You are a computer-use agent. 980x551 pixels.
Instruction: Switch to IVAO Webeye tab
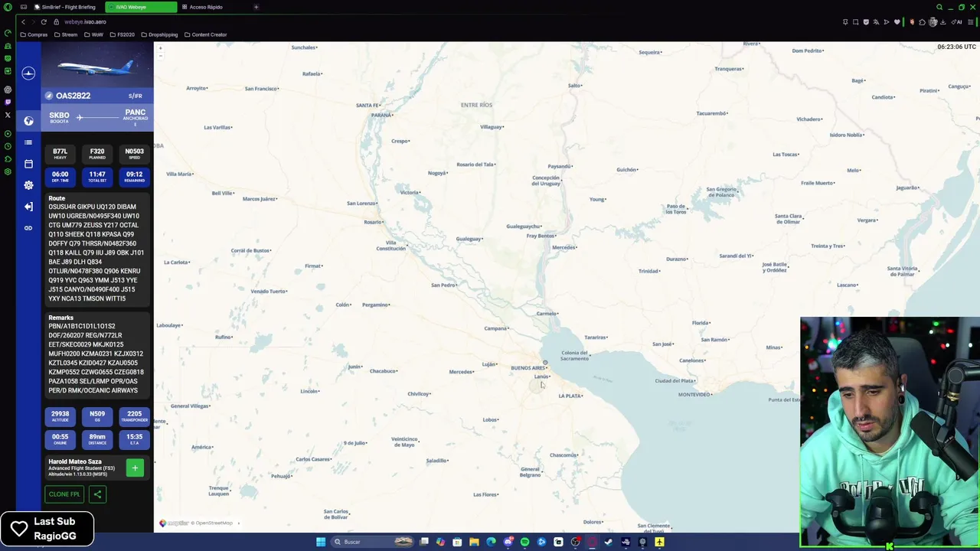coord(140,7)
